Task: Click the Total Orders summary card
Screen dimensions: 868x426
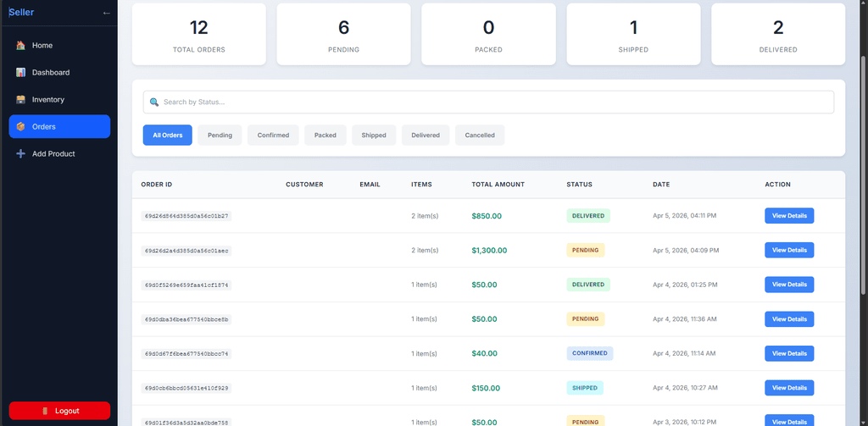Action: (x=199, y=34)
